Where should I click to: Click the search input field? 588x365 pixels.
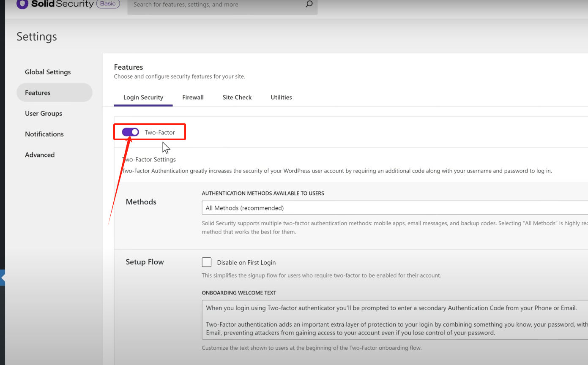click(x=211, y=4)
